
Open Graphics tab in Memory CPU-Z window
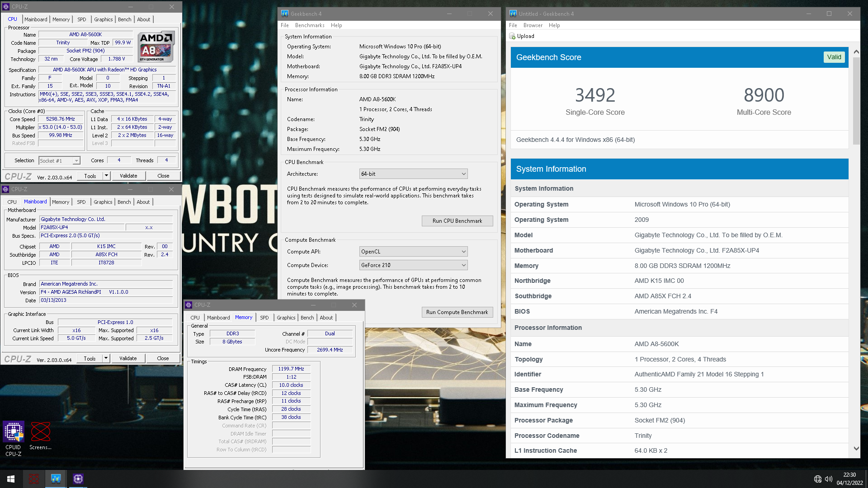click(x=286, y=318)
